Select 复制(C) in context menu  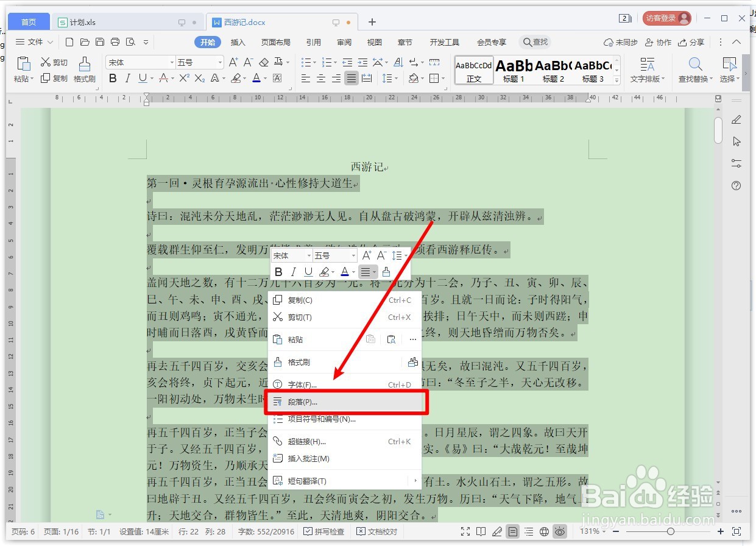tap(345, 300)
